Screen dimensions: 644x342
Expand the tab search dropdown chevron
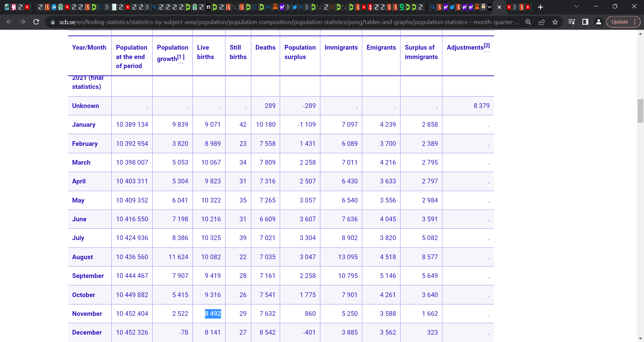[577, 6]
